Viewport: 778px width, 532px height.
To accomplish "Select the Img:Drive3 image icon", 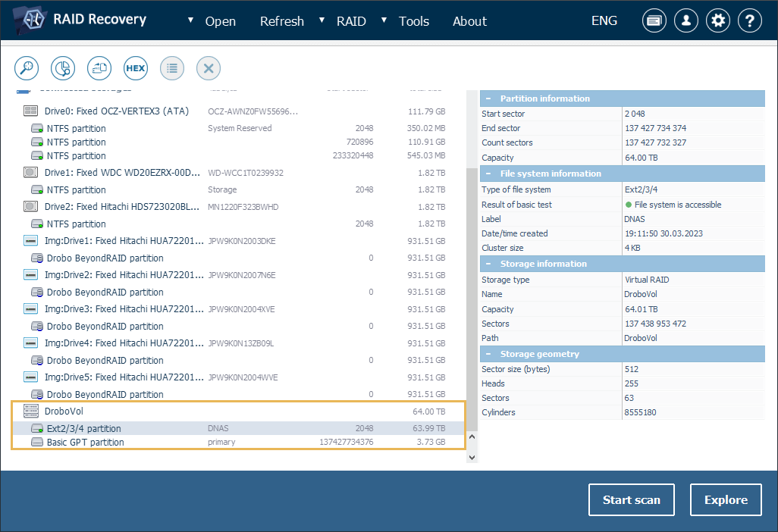I will [31, 309].
